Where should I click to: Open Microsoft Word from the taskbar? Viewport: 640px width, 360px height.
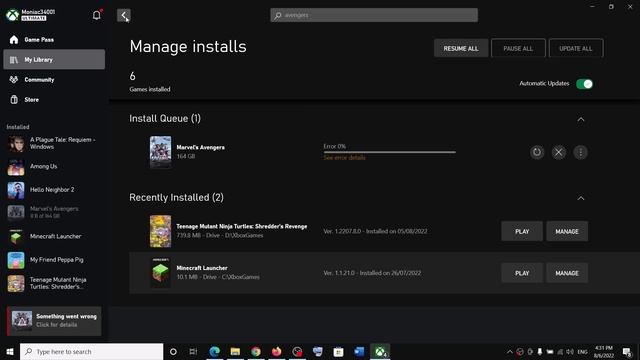pos(359,351)
